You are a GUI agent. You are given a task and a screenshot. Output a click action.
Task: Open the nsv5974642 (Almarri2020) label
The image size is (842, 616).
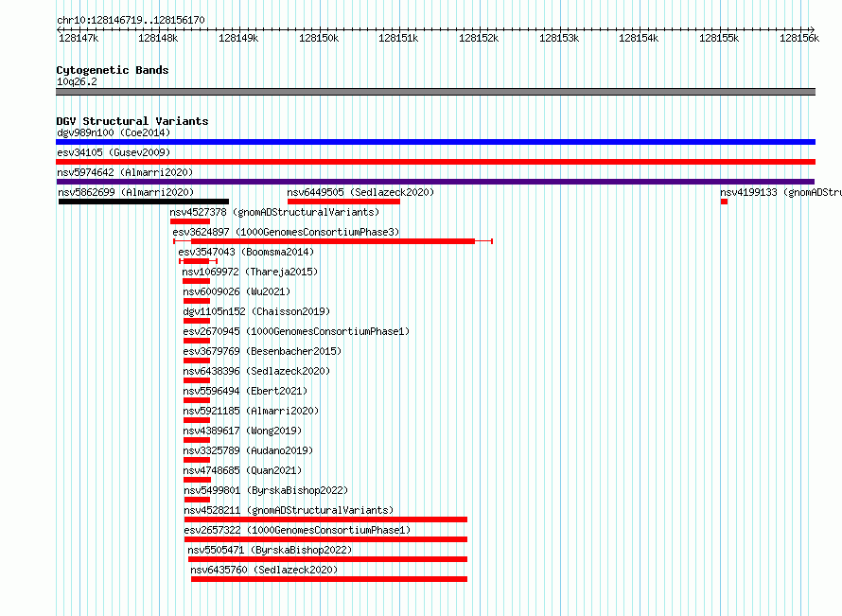point(125,172)
